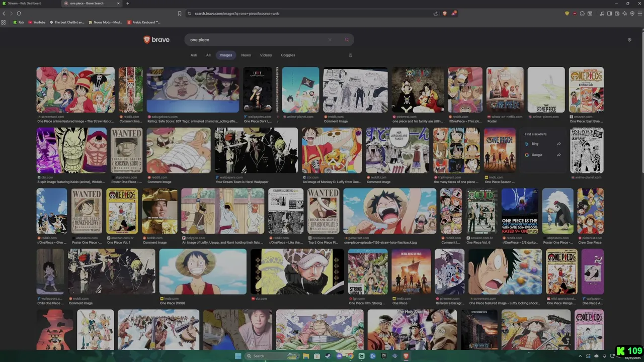Submit search with magnifier icon
This screenshot has width=644, height=362.
coord(347,40)
